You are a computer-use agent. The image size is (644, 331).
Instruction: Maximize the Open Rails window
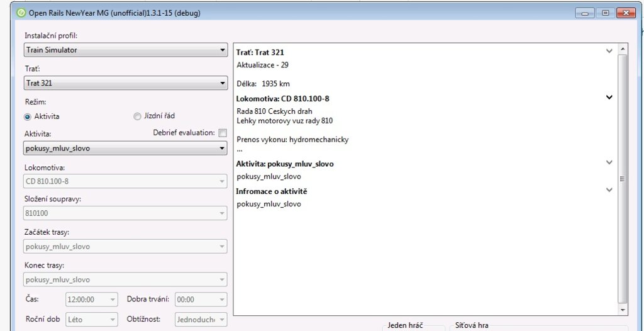coord(605,13)
